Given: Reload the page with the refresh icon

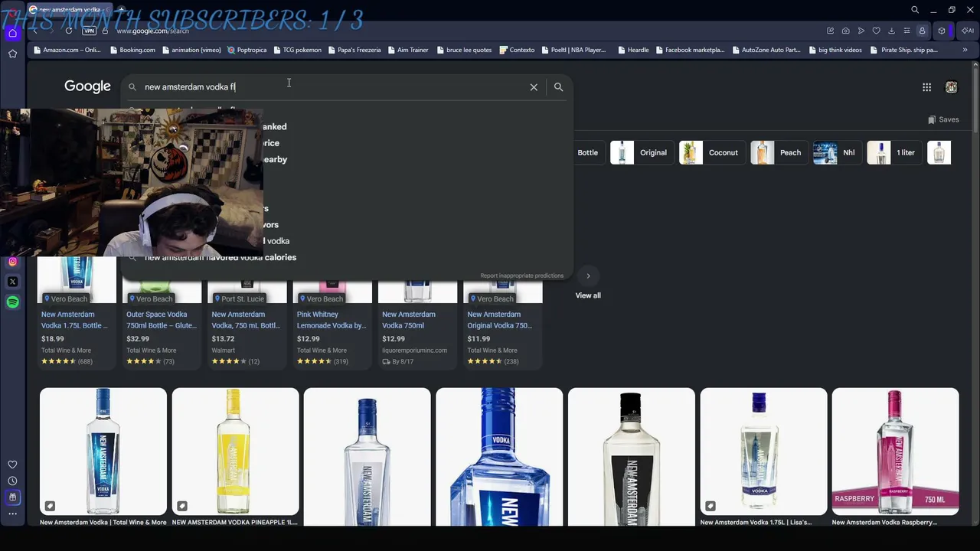Looking at the screenshot, I should click(69, 31).
